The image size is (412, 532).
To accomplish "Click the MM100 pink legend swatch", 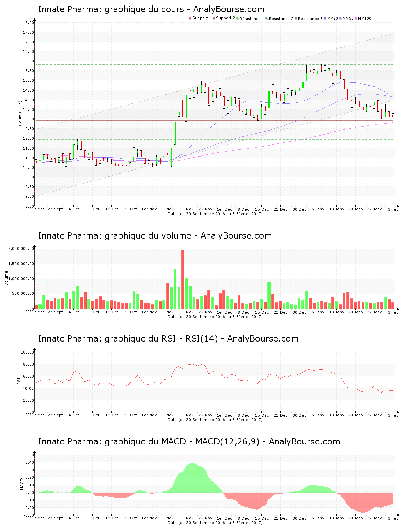I will pos(356,18).
